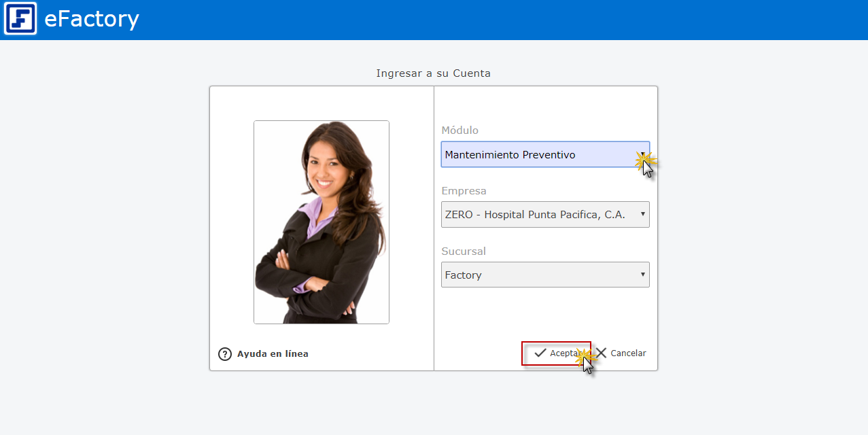The width and height of the screenshot is (868, 435).
Task: Click the Módulo field label
Action: pyautogui.click(x=460, y=130)
